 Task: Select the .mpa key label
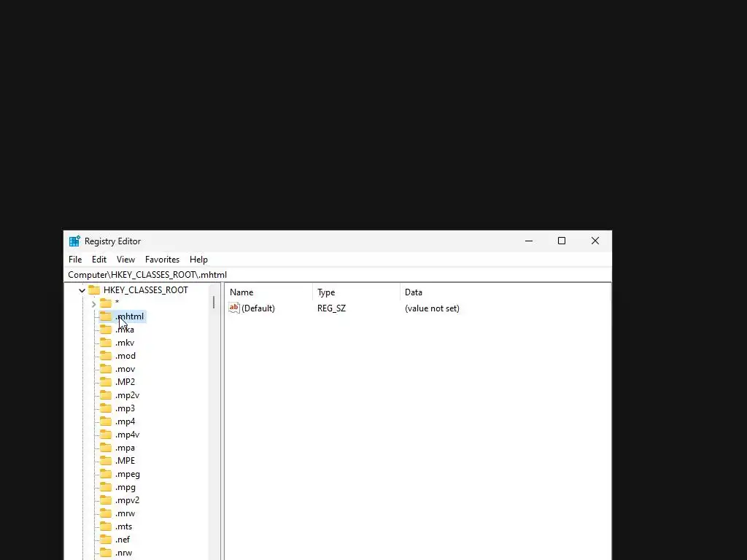pyautogui.click(x=125, y=448)
